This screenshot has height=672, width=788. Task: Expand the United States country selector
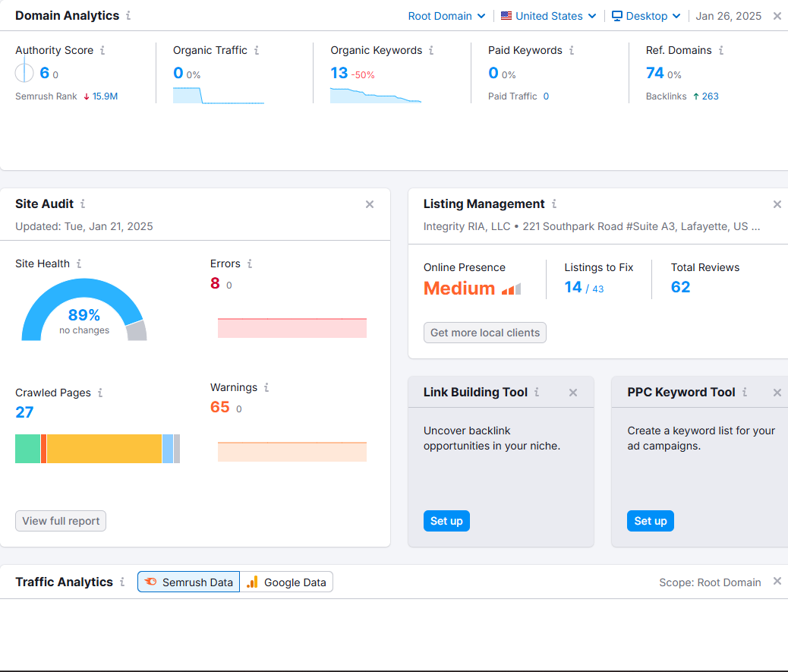pyautogui.click(x=548, y=16)
